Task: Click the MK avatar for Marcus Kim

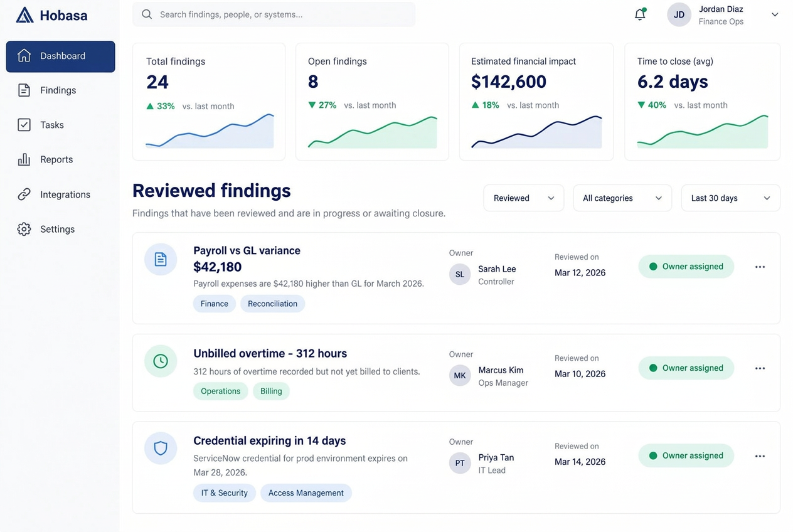Action: (460, 375)
